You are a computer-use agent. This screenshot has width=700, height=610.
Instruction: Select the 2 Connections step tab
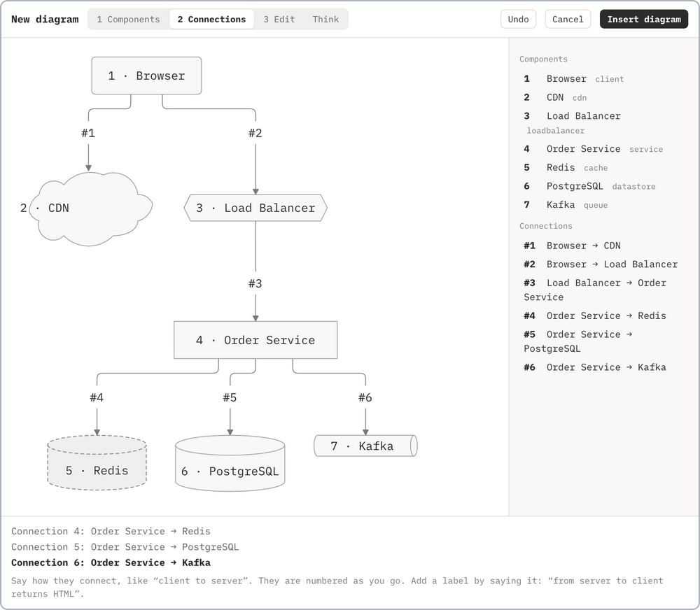pos(211,19)
